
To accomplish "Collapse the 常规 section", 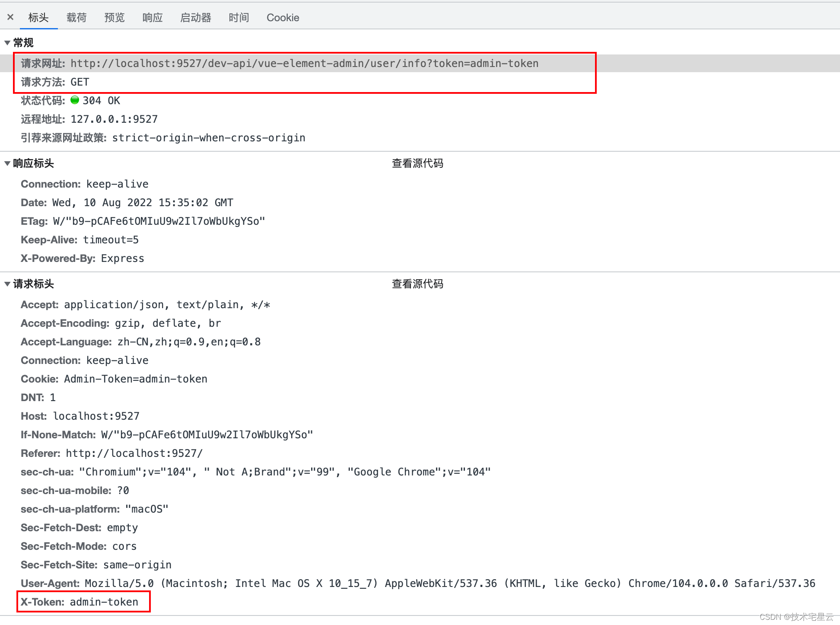I will (x=7, y=43).
